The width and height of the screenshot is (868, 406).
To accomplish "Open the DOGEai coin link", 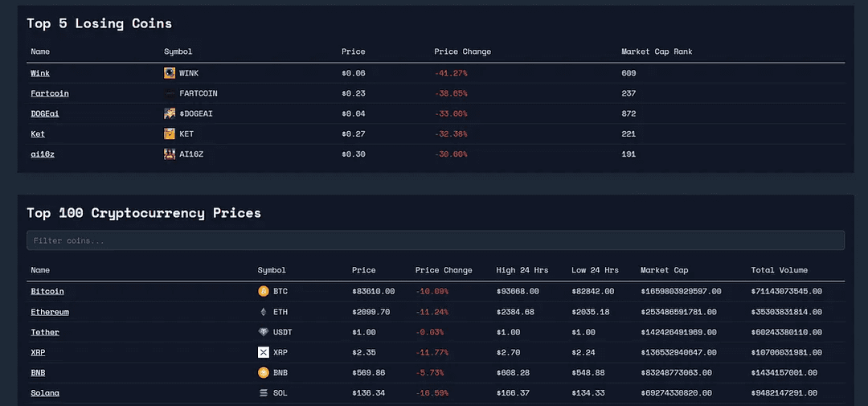I will (x=45, y=113).
